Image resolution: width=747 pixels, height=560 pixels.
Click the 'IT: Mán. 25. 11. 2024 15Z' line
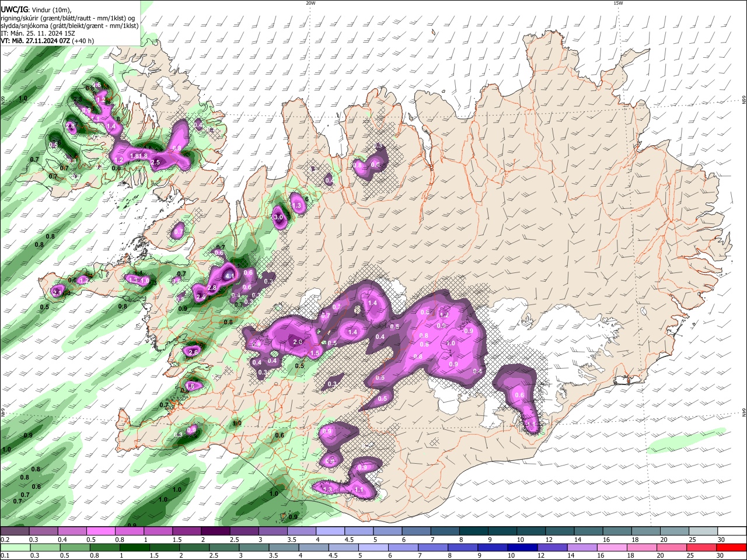coord(37,34)
